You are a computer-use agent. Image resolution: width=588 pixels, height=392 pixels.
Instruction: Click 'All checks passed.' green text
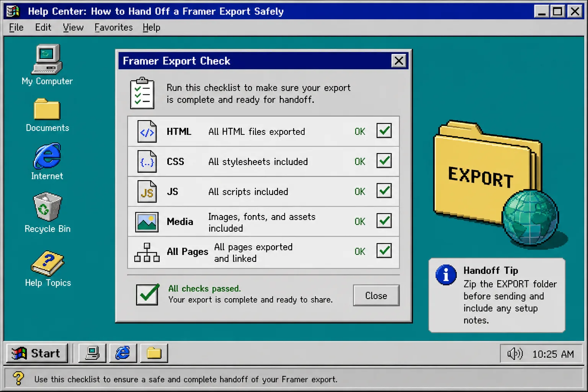click(x=204, y=288)
